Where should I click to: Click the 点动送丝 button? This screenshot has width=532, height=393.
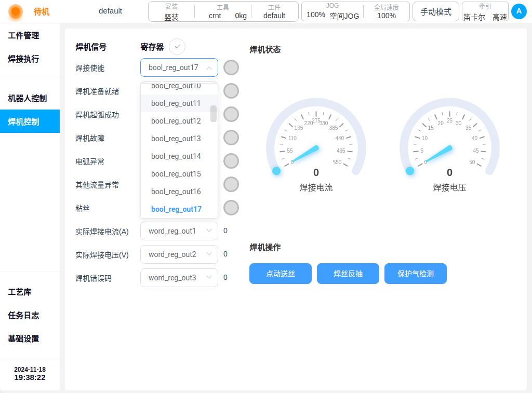tap(280, 274)
